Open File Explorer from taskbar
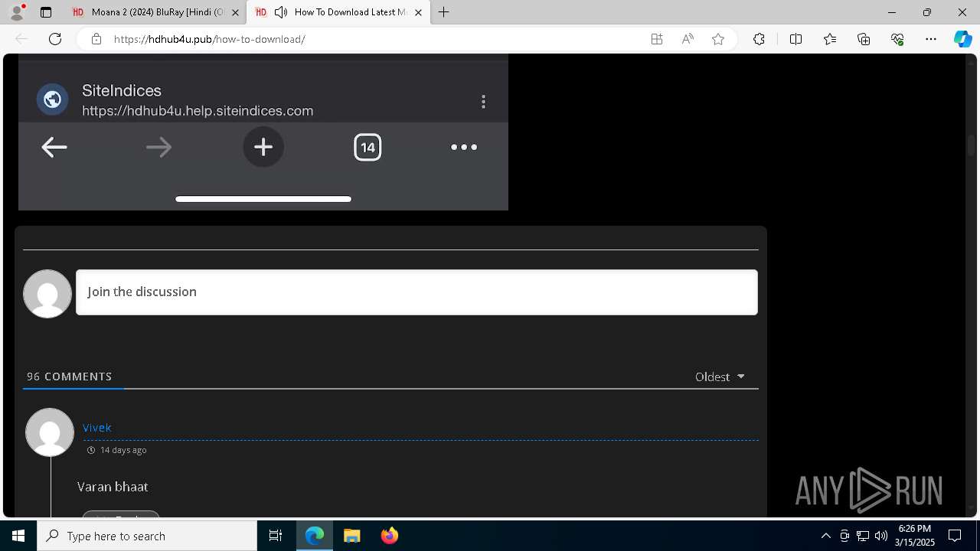980x551 pixels. 351,536
